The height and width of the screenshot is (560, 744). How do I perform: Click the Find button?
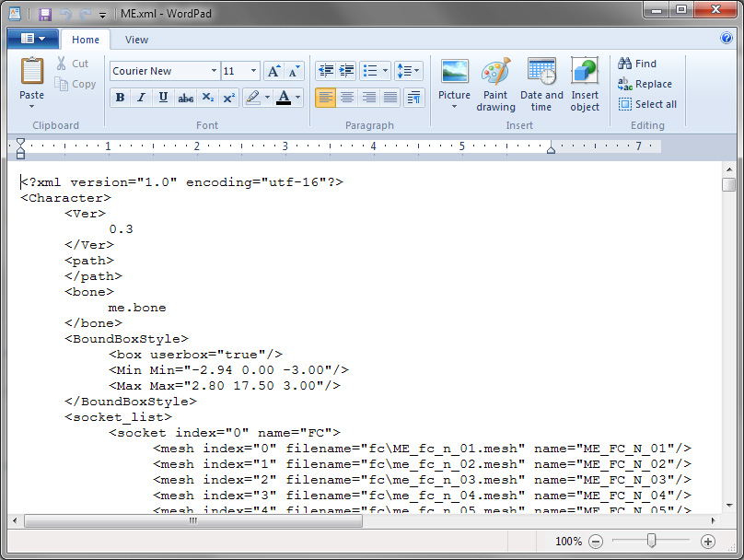click(637, 64)
